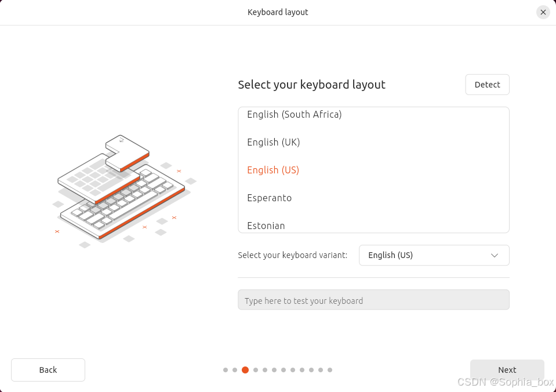Click the English (US) variant text in combo box
The height and width of the screenshot is (392, 556).
[x=390, y=255]
